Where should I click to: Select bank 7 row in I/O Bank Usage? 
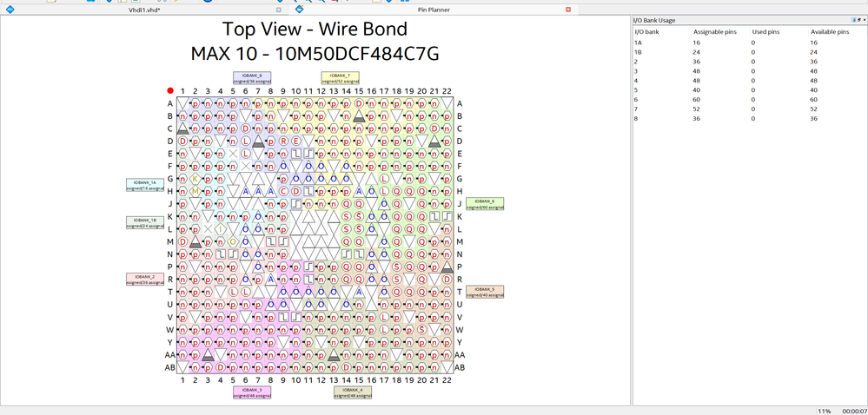point(750,109)
